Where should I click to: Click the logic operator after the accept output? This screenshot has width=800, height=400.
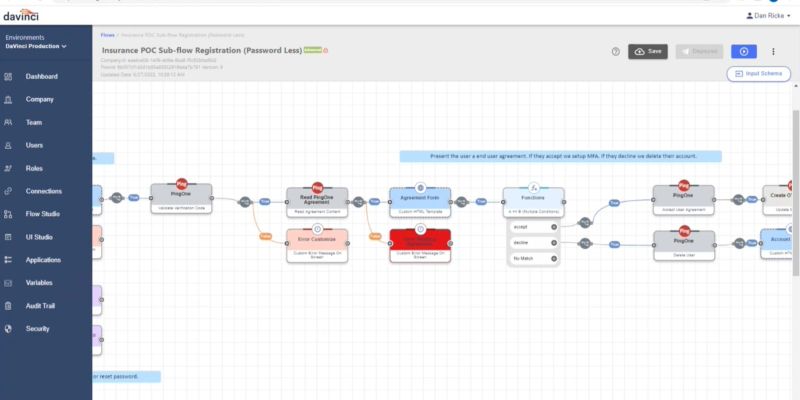pos(585,222)
